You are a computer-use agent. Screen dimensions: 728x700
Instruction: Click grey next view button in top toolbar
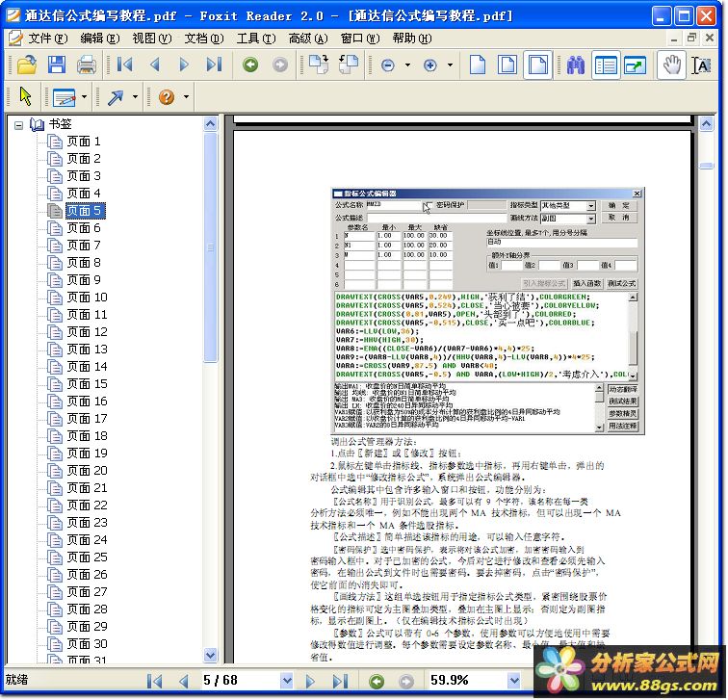pyautogui.click(x=280, y=65)
